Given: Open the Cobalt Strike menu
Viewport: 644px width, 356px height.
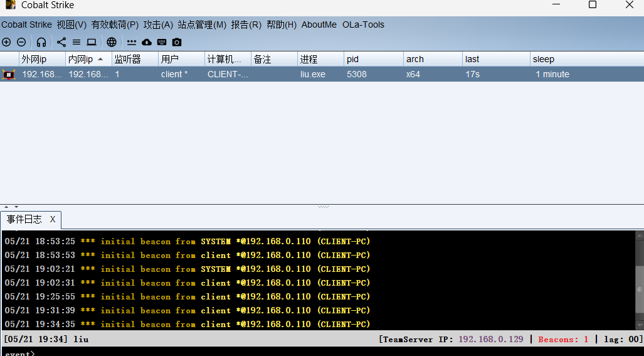Looking at the screenshot, I should (27, 24).
